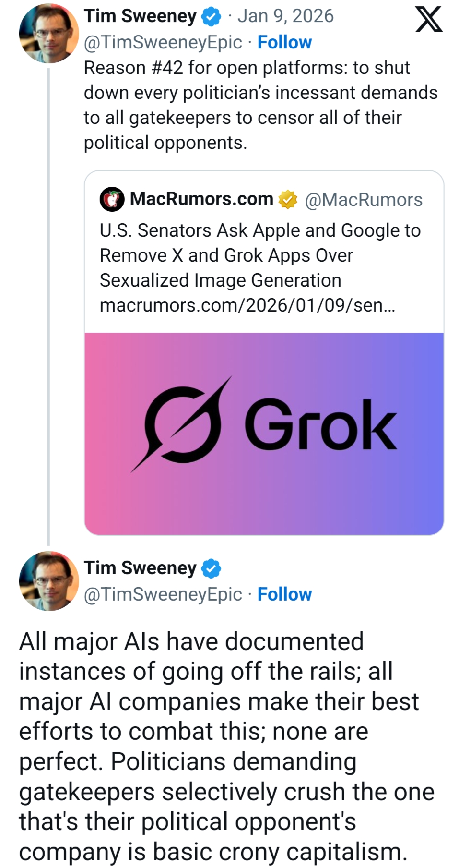The height and width of the screenshot is (868, 459).
Task: Open MacRumors.com account name
Action: coord(201,199)
